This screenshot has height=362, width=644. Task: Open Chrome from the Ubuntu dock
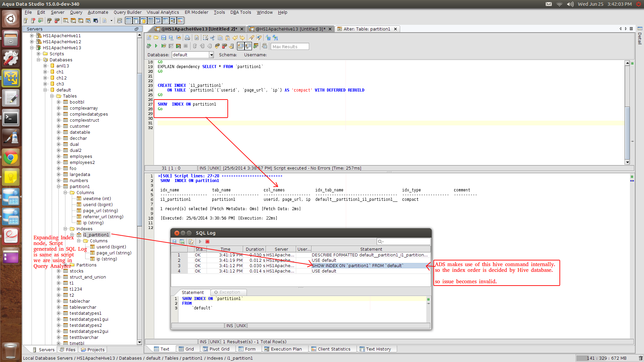(x=11, y=158)
